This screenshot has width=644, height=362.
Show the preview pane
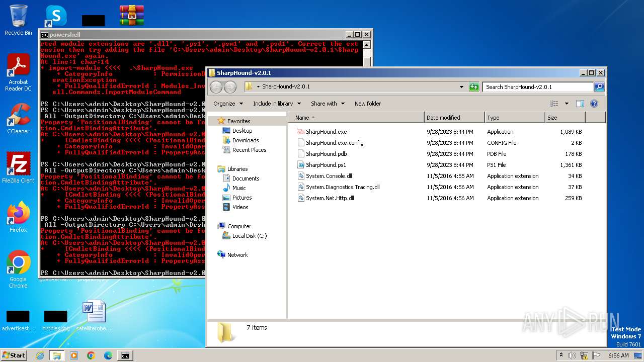(580, 104)
